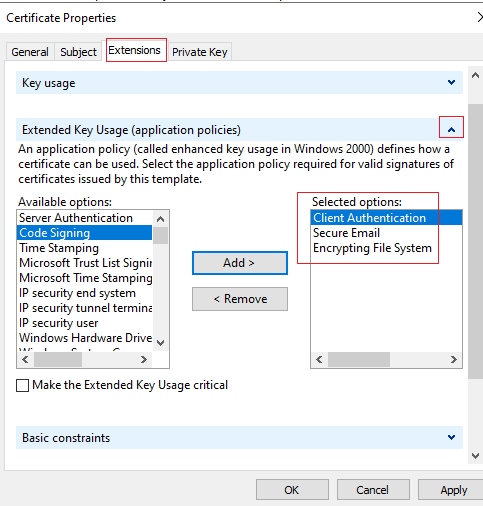
Task: Click dialog main scrollbar up arrow
Action: 475,76
